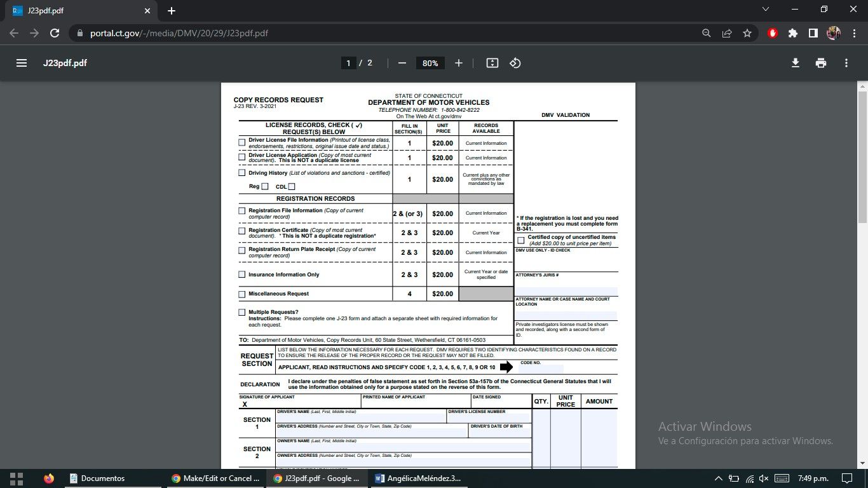This screenshot has height=488, width=868.
Task: Print the PDF document
Action: (x=820, y=63)
